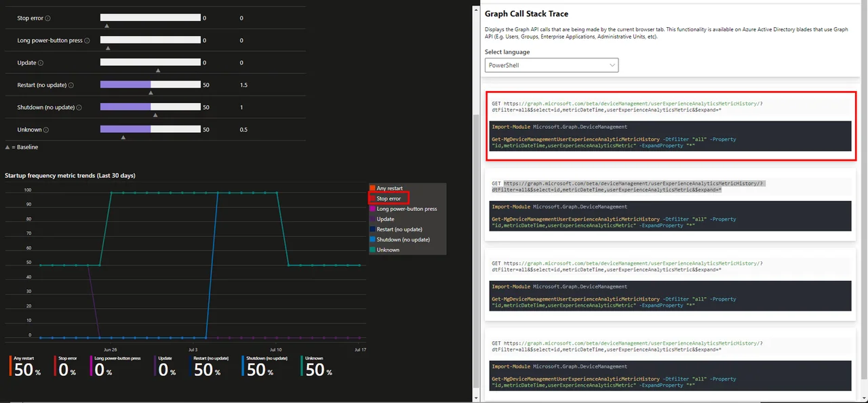The width and height of the screenshot is (868, 403).
Task: Select the 1.5 value in Restart row
Action: 243,85
